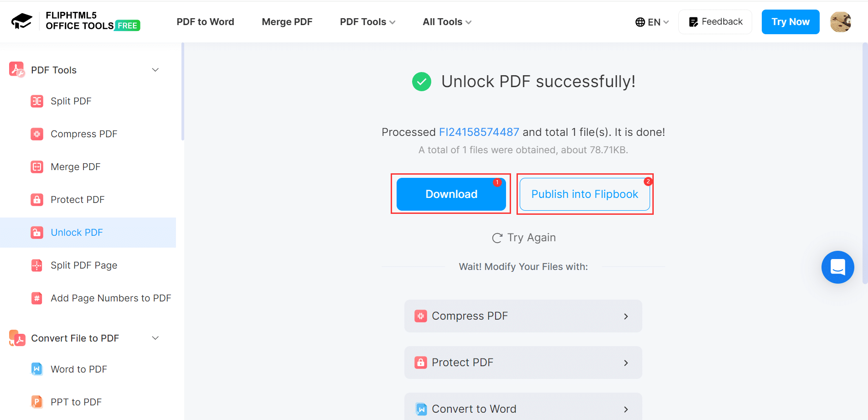Click Publish into Flipbook button
This screenshot has width=868, height=420.
point(585,194)
